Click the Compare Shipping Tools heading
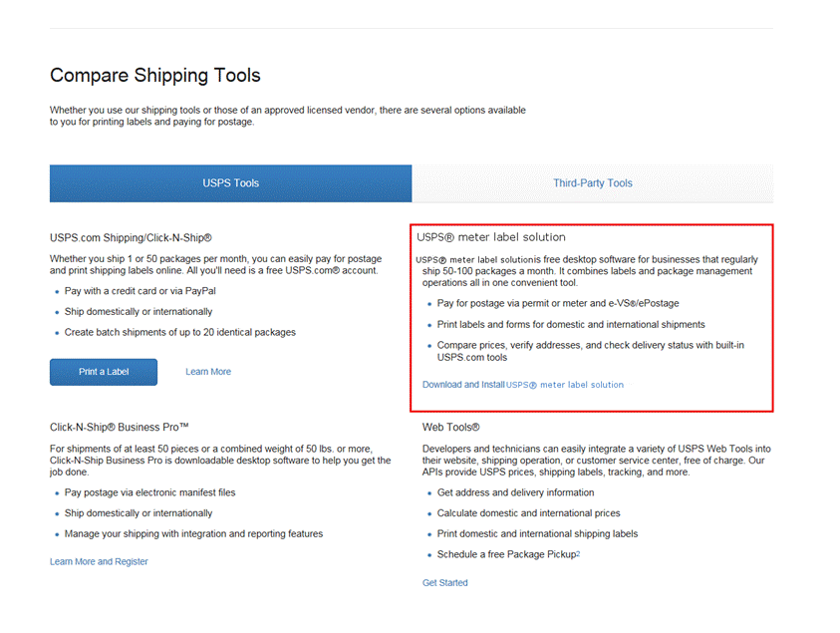 [x=154, y=76]
